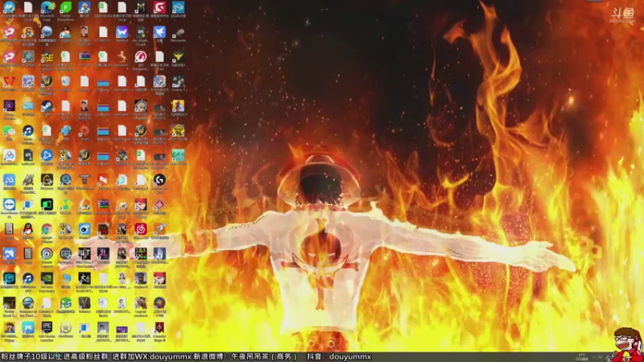Screen dimensions: 644x362
Task: Launch the QQ penguin shortcut
Action: pyautogui.click(x=28, y=229)
